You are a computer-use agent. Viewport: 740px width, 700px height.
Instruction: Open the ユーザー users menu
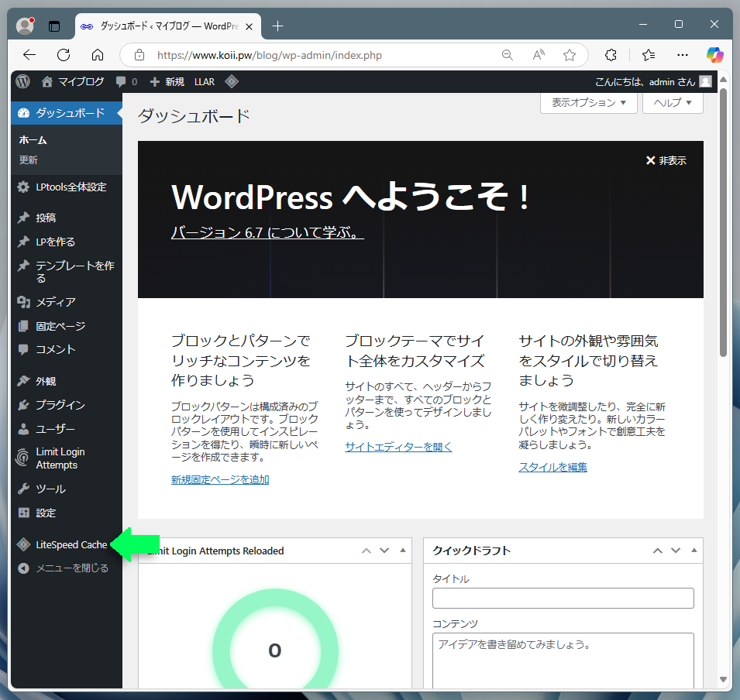point(67,429)
